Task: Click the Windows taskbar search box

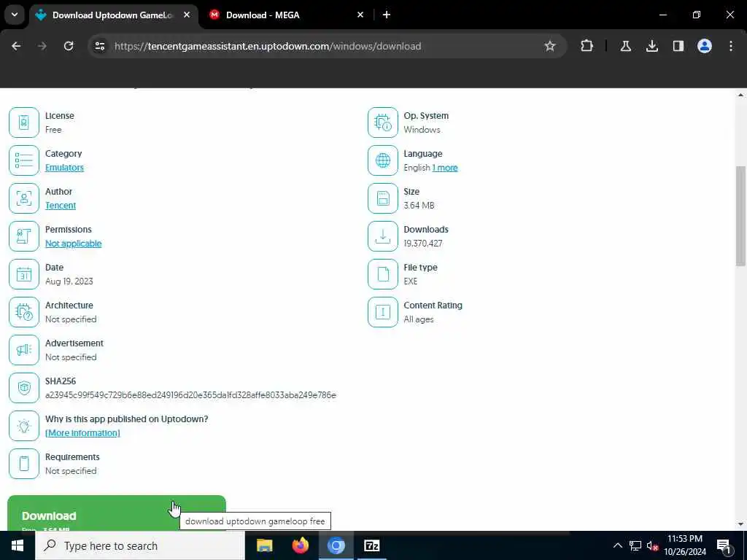Action: pos(140,545)
